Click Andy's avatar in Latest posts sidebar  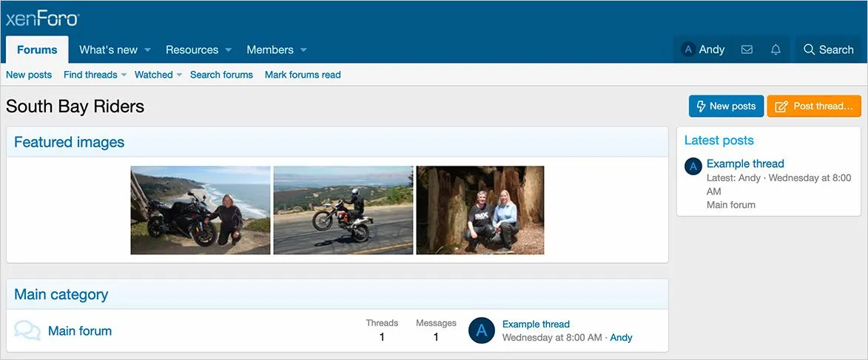[693, 166]
